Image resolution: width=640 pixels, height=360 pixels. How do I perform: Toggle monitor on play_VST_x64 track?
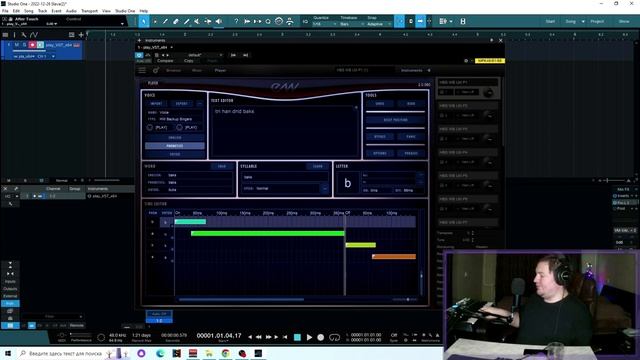[40, 45]
